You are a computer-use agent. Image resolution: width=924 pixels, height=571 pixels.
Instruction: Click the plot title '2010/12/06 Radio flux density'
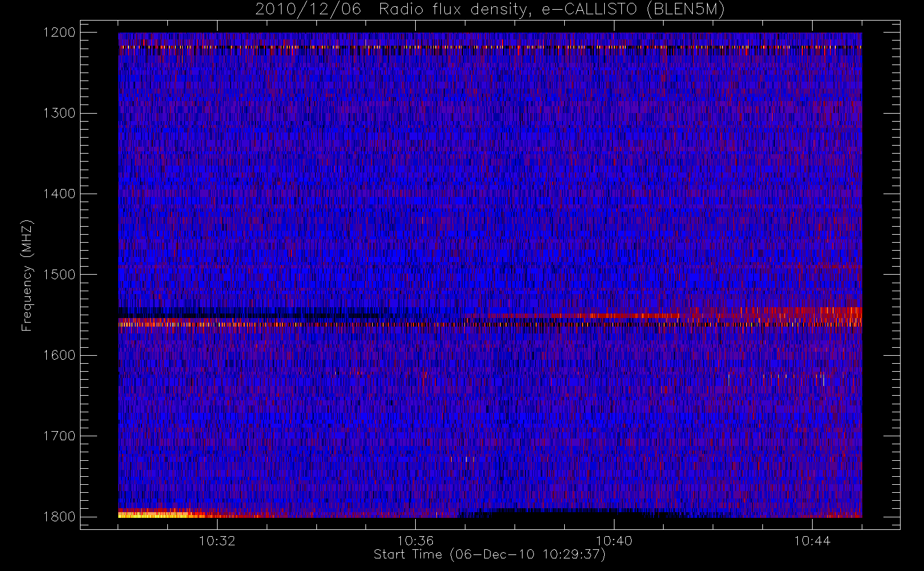coord(490,10)
